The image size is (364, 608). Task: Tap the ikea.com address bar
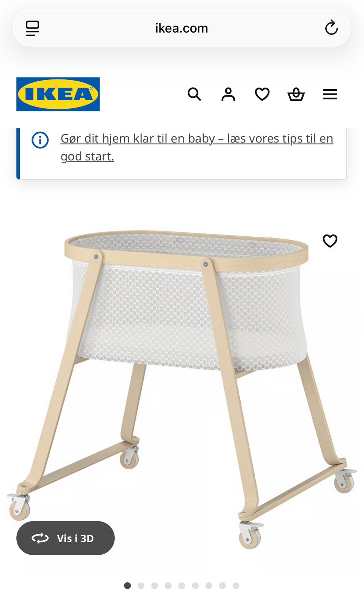tap(182, 28)
